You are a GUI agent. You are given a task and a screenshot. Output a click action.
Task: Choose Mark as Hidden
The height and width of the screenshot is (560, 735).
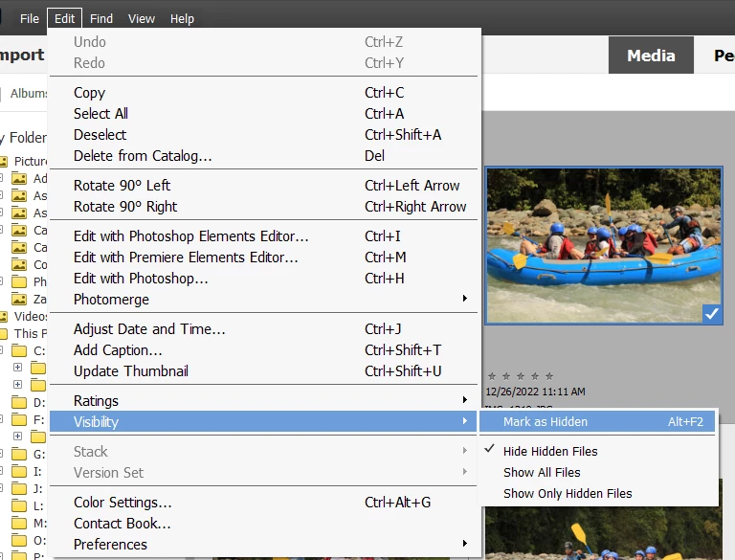click(597, 421)
